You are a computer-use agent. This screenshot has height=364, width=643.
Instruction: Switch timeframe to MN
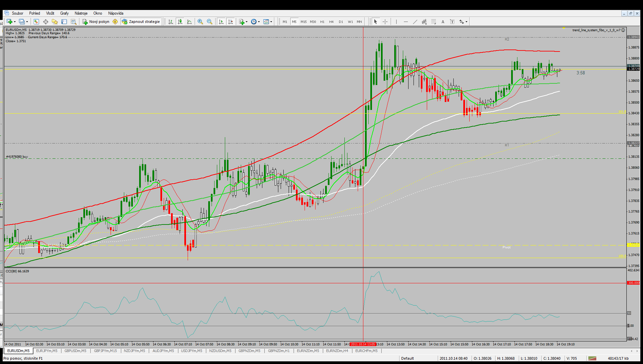point(359,22)
